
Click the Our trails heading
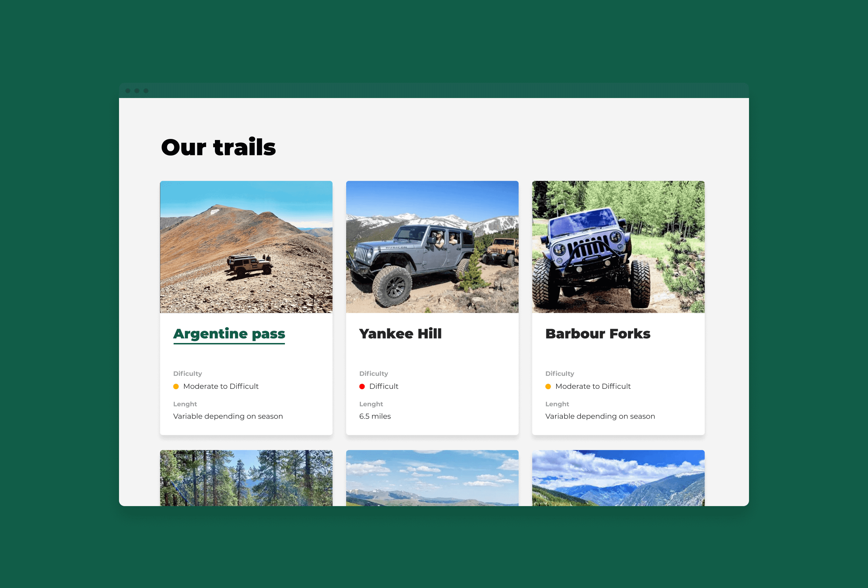[218, 147]
